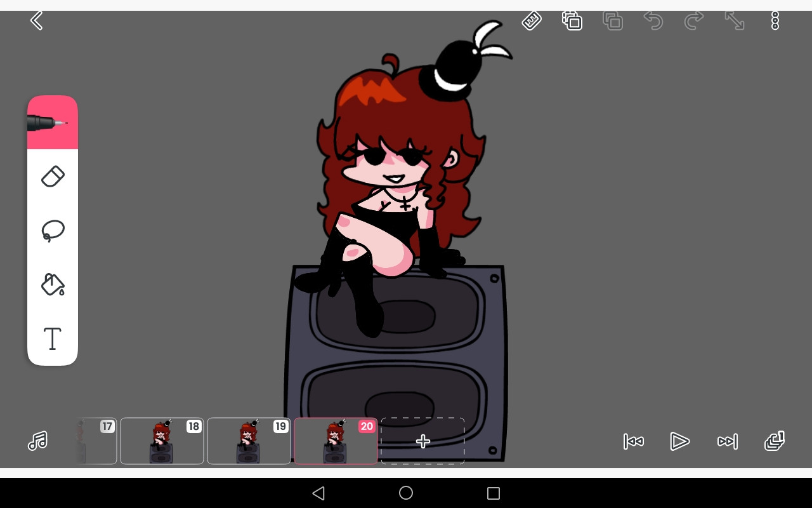
Task: Select the pen drawing tool
Action: coord(53,123)
